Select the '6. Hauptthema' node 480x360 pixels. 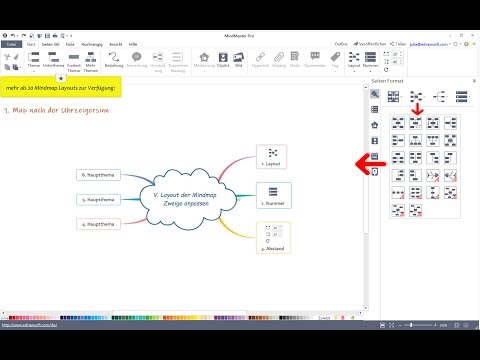[x=98, y=175]
